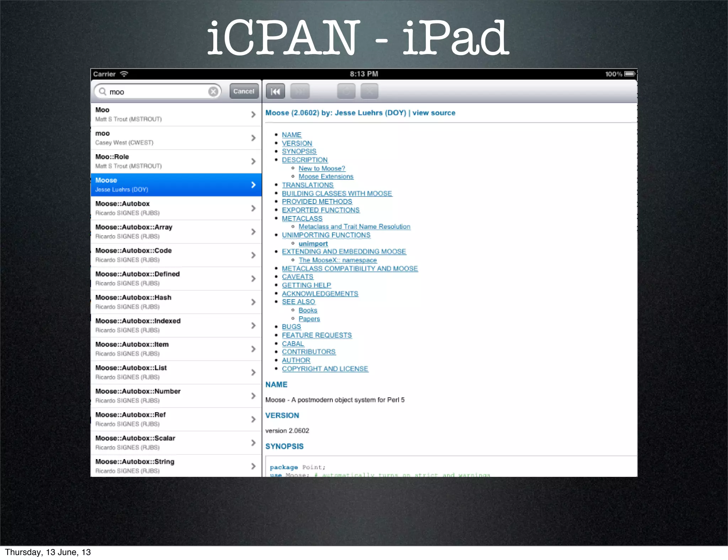Go to the GETTING HELP section
This screenshot has height=560, width=728.
tap(306, 285)
